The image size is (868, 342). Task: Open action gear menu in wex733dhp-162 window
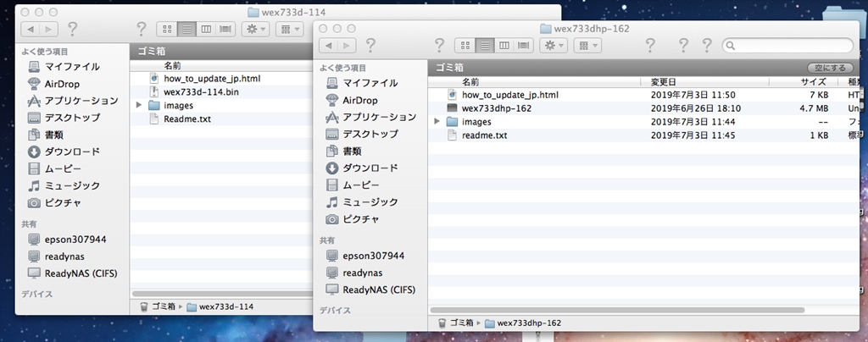pyautogui.click(x=554, y=46)
